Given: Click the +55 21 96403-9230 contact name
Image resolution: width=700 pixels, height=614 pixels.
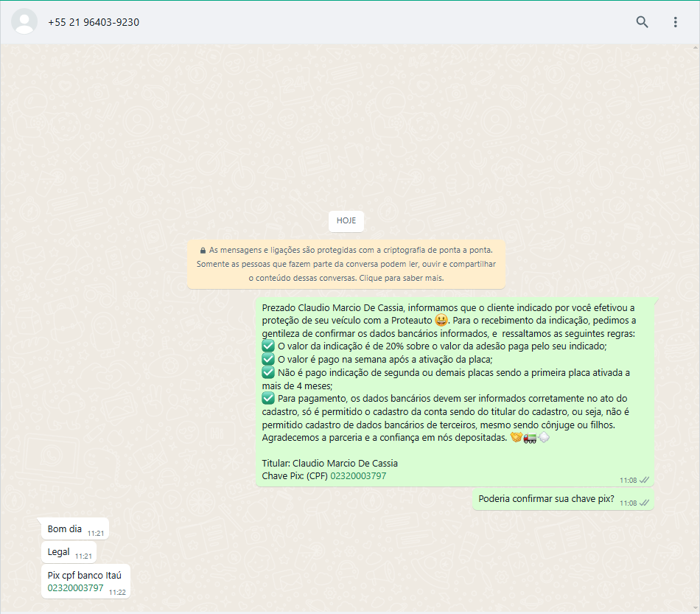Looking at the screenshot, I should click(94, 22).
